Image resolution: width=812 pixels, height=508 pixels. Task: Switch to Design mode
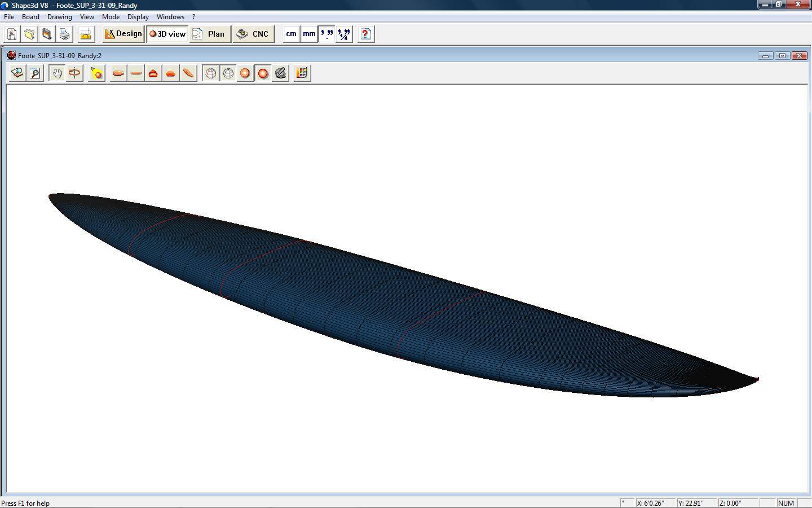tap(123, 34)
